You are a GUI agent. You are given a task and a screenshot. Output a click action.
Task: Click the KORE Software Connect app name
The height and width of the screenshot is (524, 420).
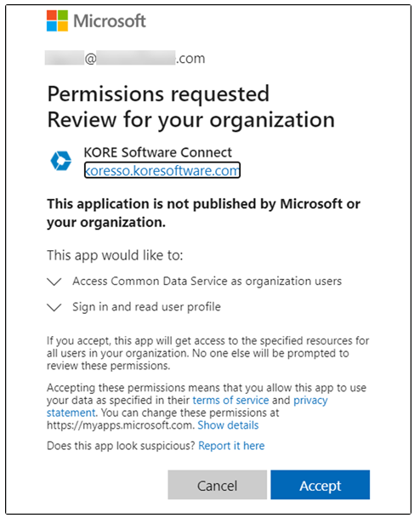click(x=157, y=152)
